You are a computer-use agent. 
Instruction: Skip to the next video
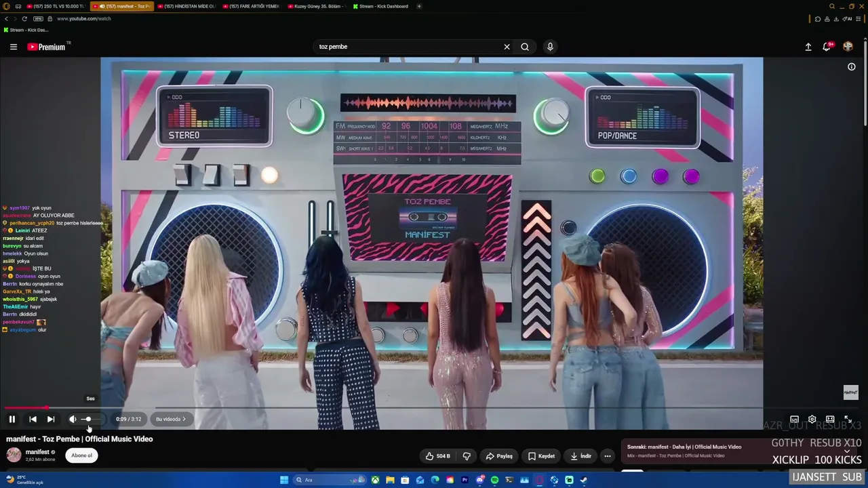(50, 419)
